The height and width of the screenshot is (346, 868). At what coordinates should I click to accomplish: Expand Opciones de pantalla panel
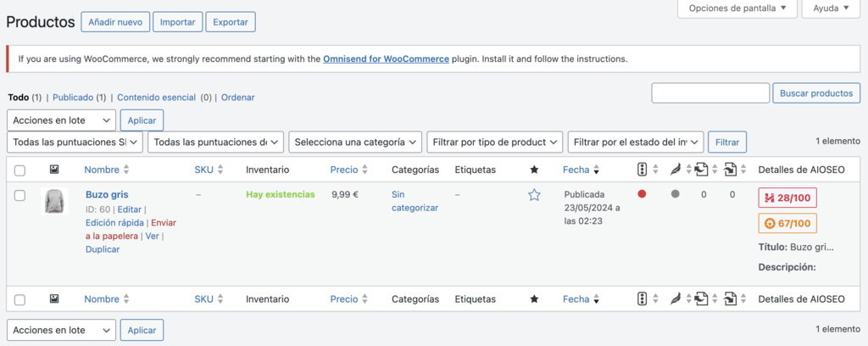[x=737, y=8]
